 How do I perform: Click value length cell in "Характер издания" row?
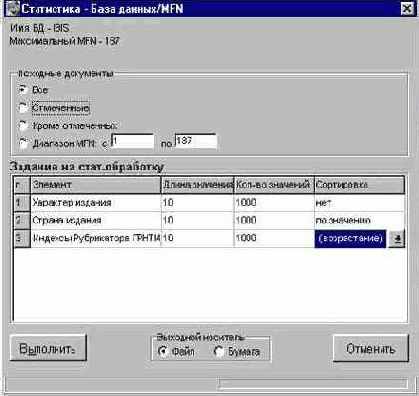coord(198,203)
